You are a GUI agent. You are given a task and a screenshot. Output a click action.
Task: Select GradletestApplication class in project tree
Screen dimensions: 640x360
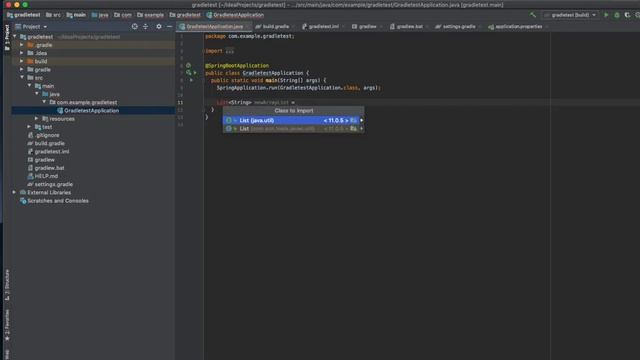(91, 111)
